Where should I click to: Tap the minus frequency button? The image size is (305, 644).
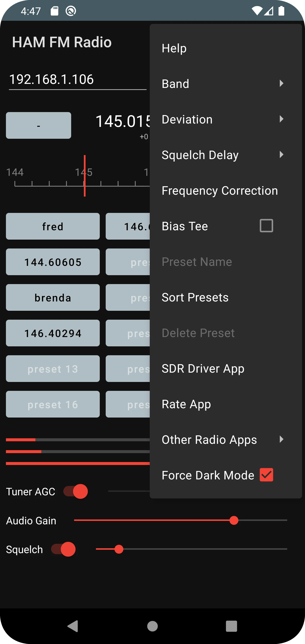click(x=39, y=125)
